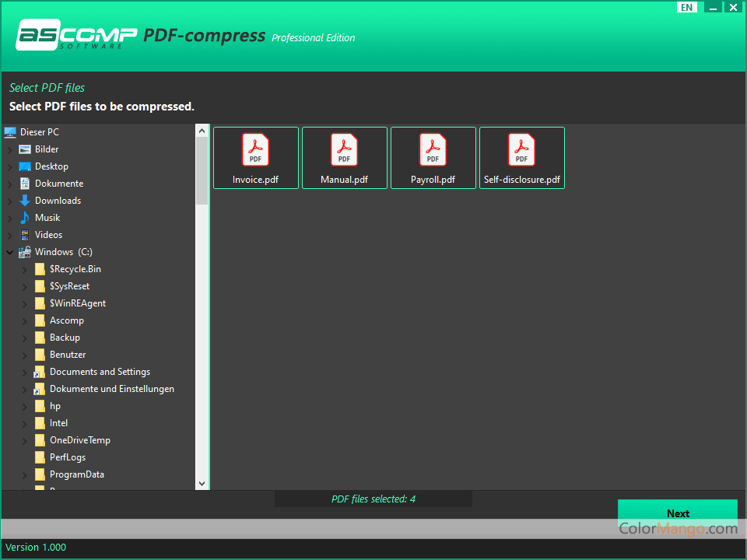The width and height of the screenshot is (747, 560).
Task: Click the Musik note icon
Action: pos(25,218)
